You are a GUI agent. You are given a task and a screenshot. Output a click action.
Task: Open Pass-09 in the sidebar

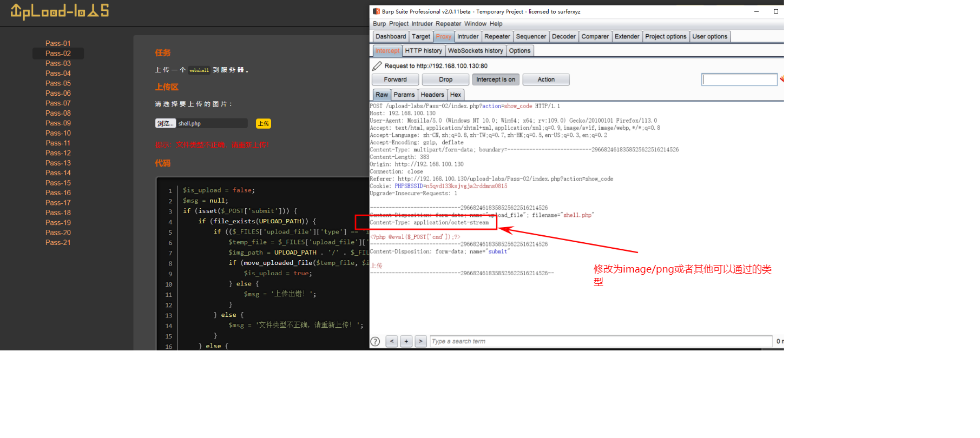tap(58, 123)
